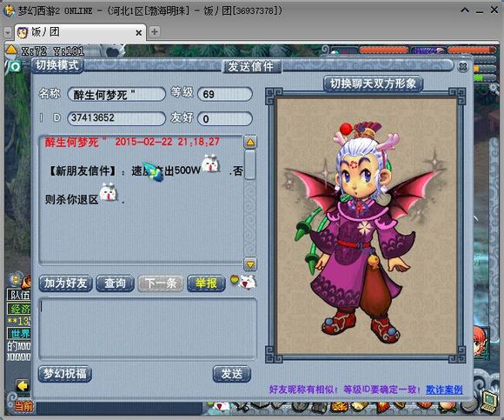The height and width of the screenshot is (420, 504).
Task: Click the green round icon below the coordinates
Action: click(14, 67)
